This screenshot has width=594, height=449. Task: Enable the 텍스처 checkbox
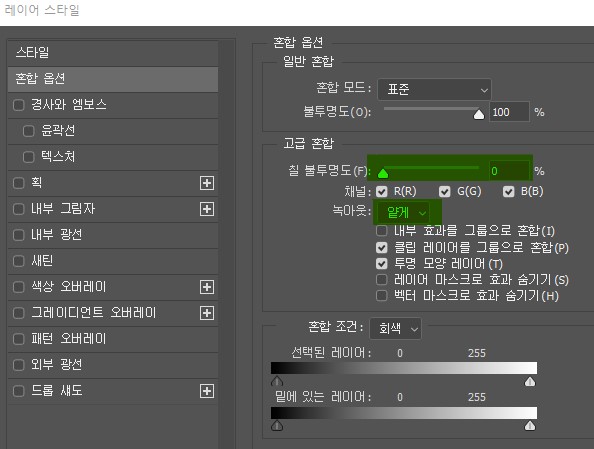(29, 157)
